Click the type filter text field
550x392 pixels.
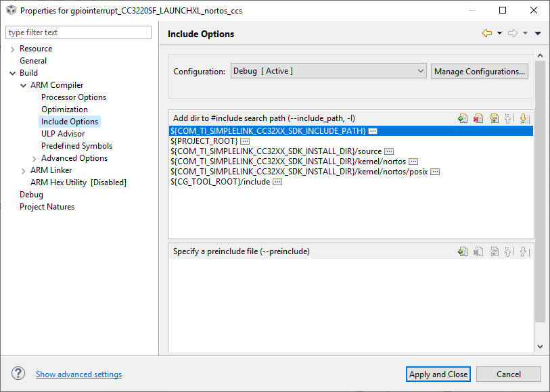tap(78, 32)
